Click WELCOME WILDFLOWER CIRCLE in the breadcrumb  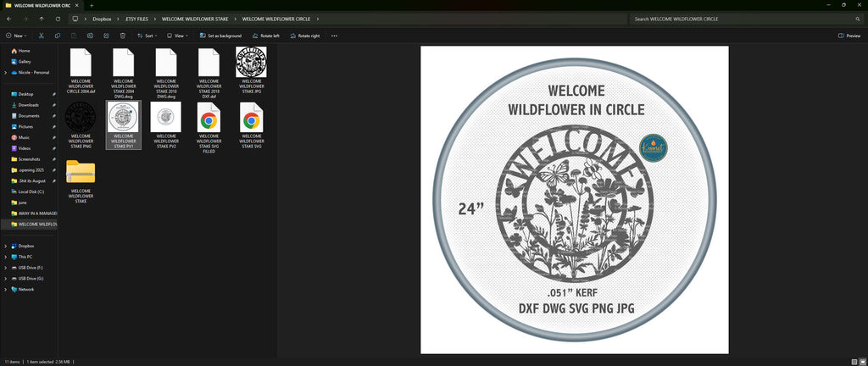click(x=276, y=19)
